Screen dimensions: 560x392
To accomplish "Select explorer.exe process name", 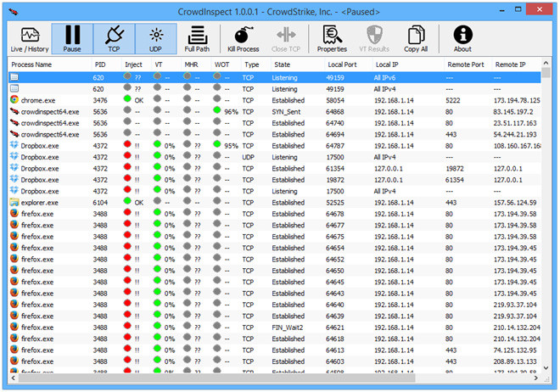I will [39, 203].
